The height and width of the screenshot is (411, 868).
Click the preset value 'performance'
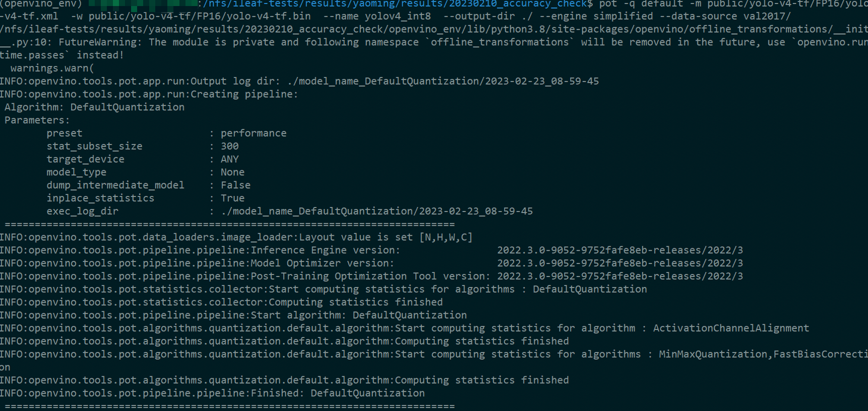[x=254, y=133]
